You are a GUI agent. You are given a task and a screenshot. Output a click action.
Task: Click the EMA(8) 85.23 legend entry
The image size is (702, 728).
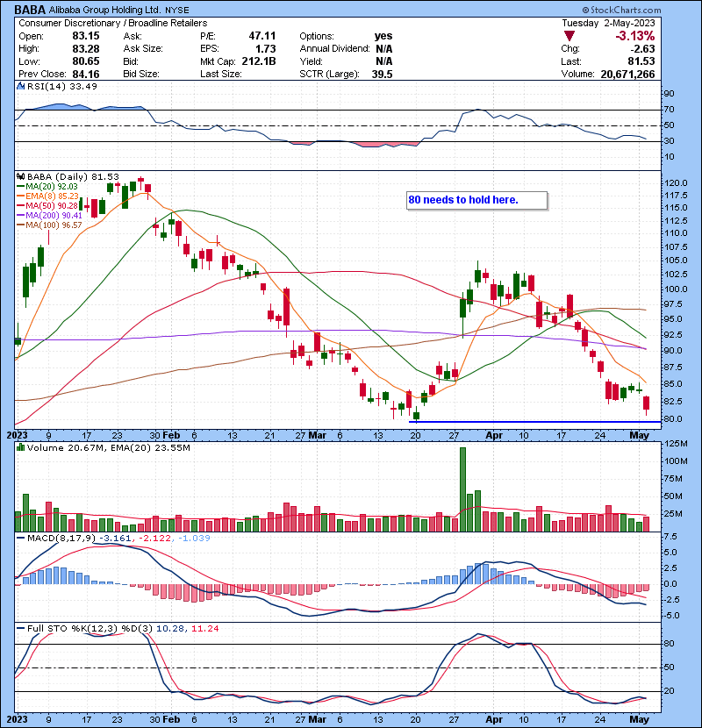click(47, 196)
